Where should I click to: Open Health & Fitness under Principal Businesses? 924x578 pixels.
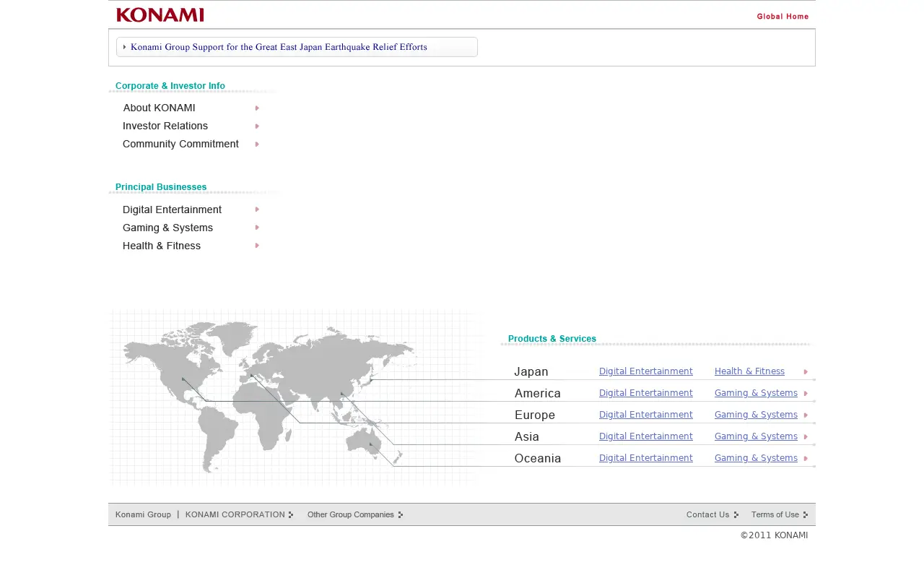tap(162, 246)
